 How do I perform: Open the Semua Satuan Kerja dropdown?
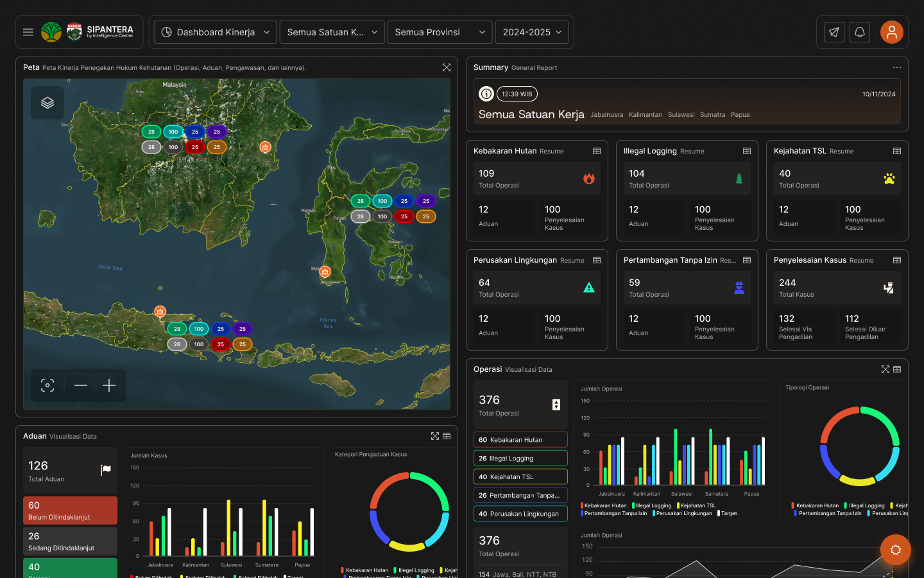tap(332, 31)
